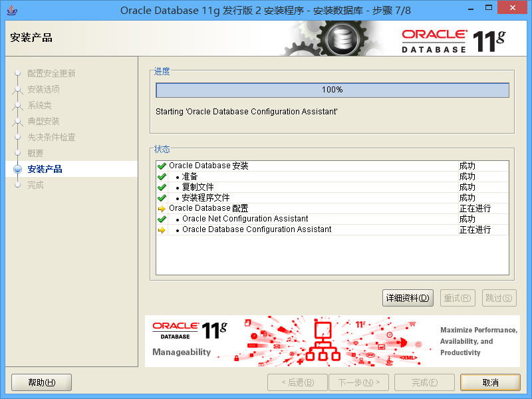Select 安装选项 step in sidebar
Image resolution: width=532 pixels, height=399 pixels.
43,89
